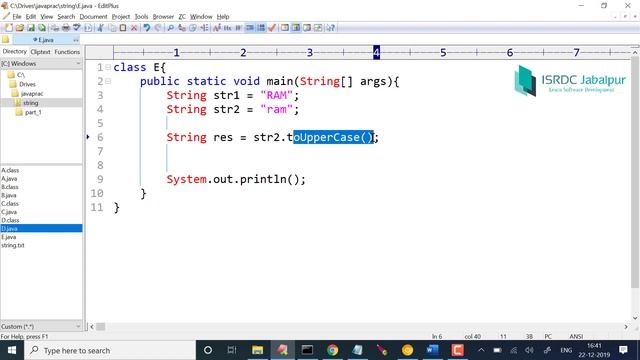This screenshot has height=360, width=640.
Task: Copy selection with the toolbar Copy icon
Action: pyautogui.click(x=112, y=28)
